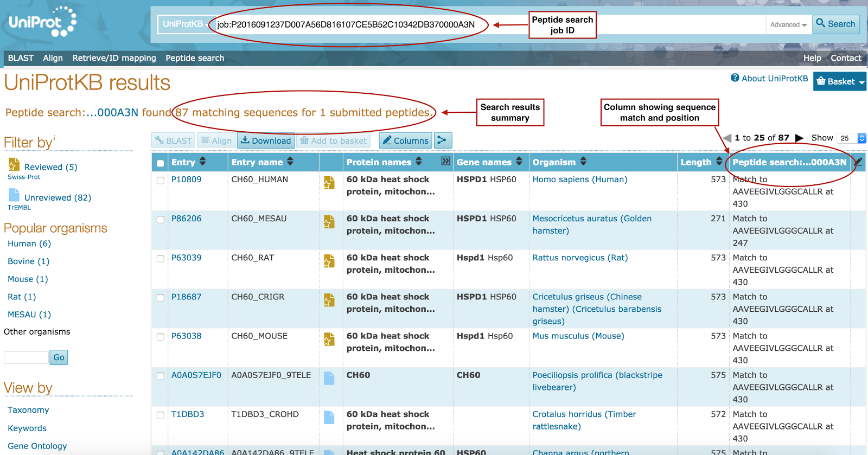Click the Download button
Viewport: 868px width, 455px height.
pyautogui.click(x=266, y=140)
